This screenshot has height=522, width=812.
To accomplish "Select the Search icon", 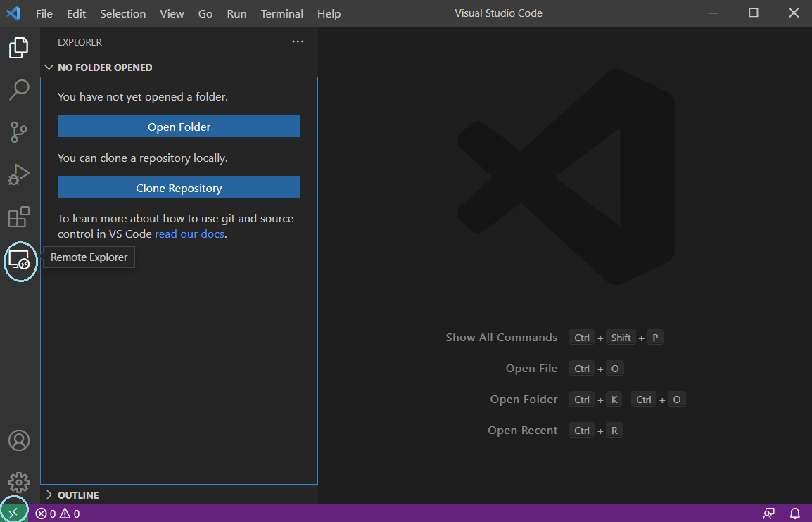I will tap(19, 90).
